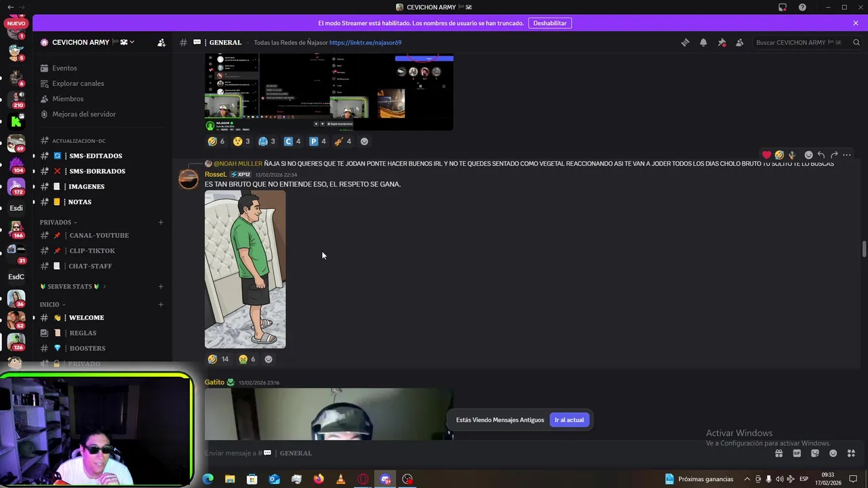868x488 pixels.
Task: Add reaction next to RosseL's image reactions
Action: coord(269,359)
